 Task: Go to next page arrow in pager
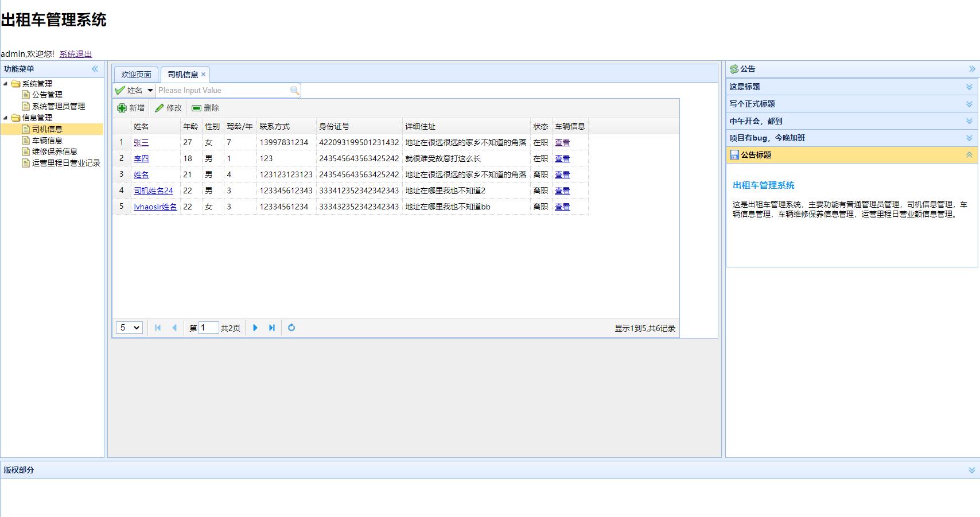tap(255, 328)
